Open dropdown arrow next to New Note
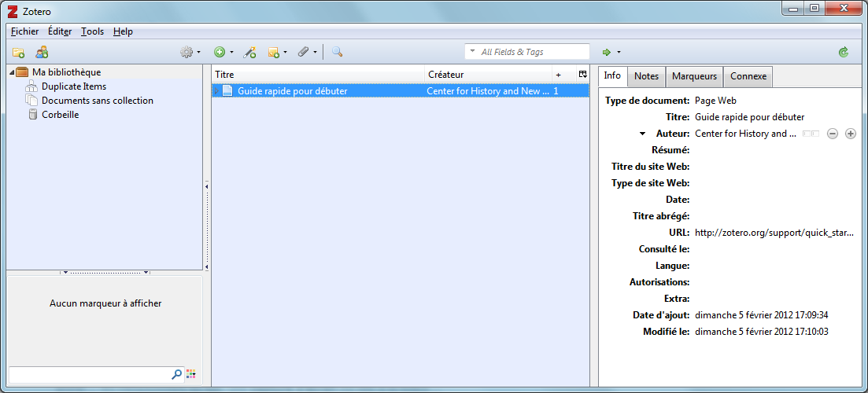 pos(285,53)
